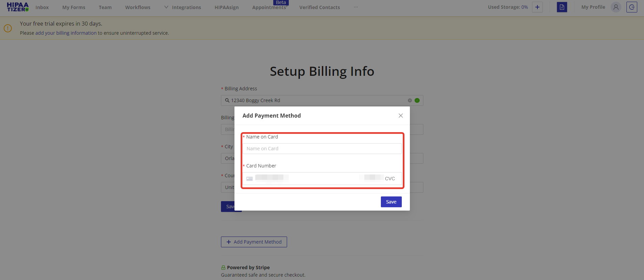Viewport: 644px width, 280px height.
Task: Clear the billing address with the X icon
Action: 410,100
